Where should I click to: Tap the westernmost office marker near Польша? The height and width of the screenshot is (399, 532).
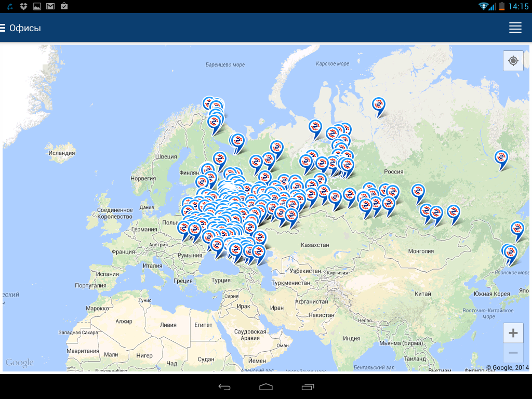pyautogui.click(x=183, y=229)
